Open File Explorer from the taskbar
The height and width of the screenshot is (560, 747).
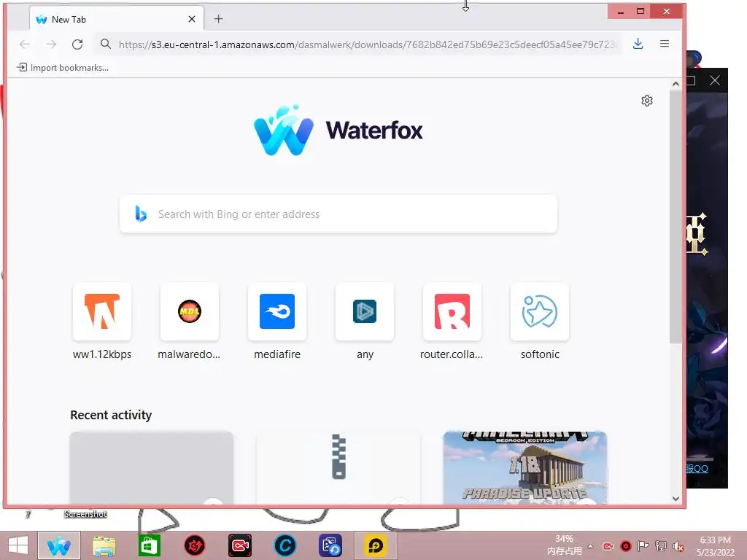coord(104,545)
